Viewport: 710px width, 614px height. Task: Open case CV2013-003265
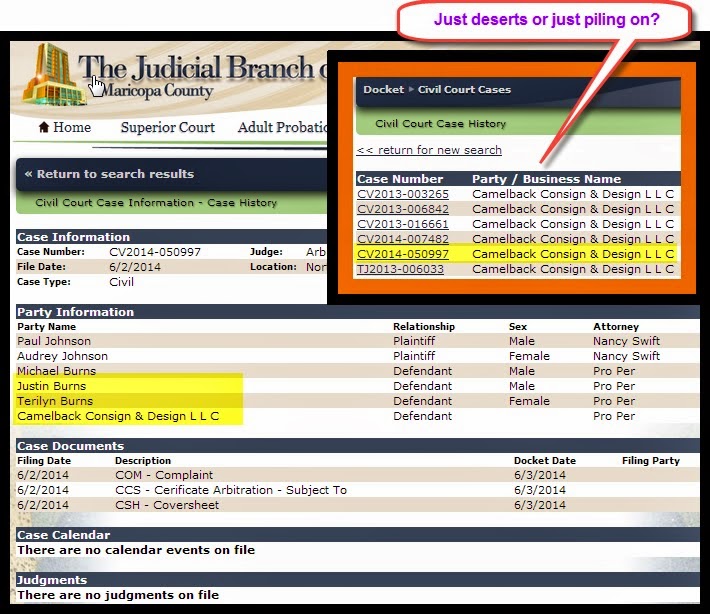(403, 194)
